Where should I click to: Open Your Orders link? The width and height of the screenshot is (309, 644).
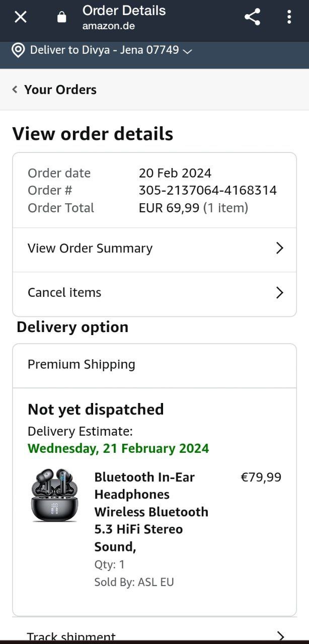60,90
